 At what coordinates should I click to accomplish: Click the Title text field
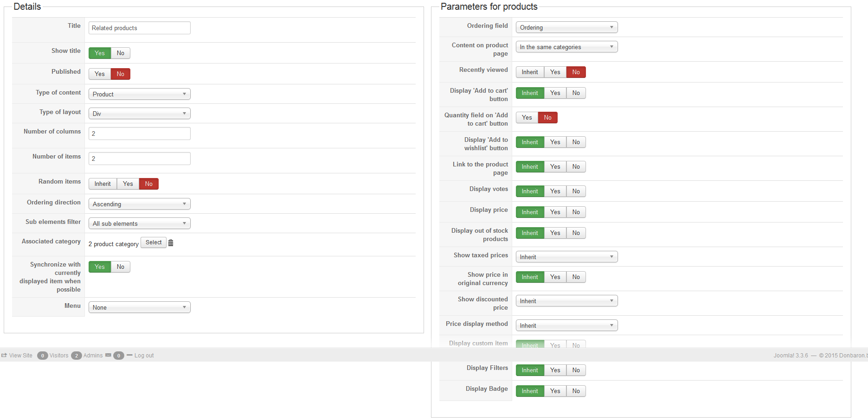[x=139, y=28]
